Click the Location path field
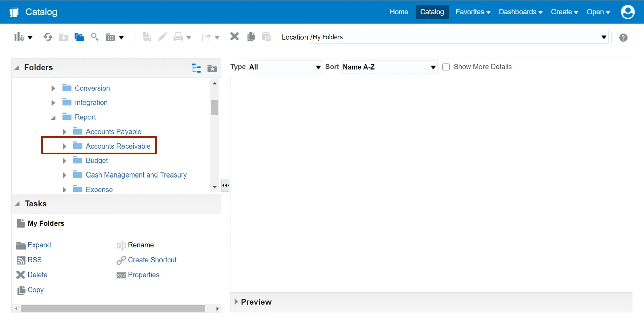Screen dimensions: 644x321 (454, 37)
